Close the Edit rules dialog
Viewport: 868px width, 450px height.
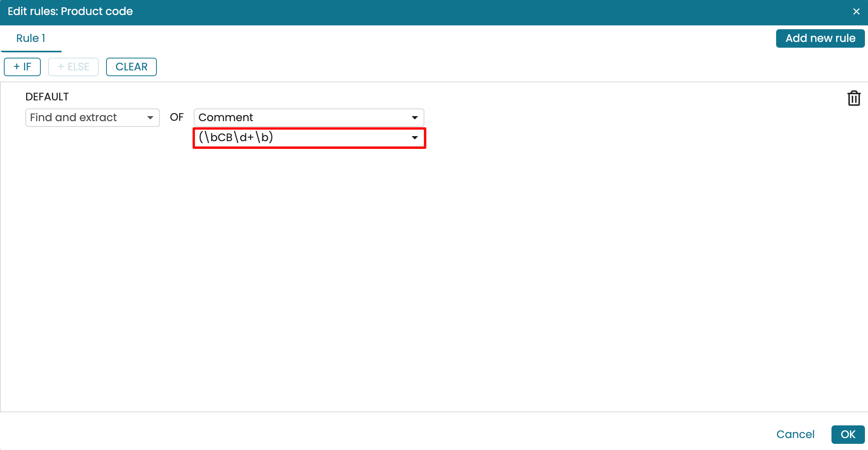(856, 12)
